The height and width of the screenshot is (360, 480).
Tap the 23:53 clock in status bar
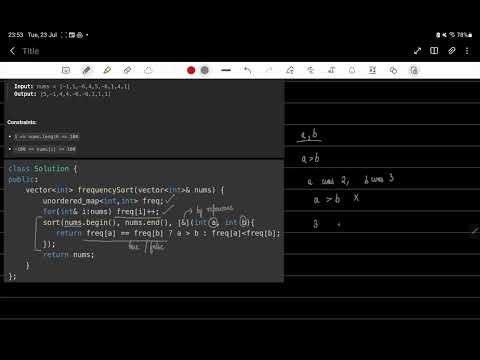16,35
